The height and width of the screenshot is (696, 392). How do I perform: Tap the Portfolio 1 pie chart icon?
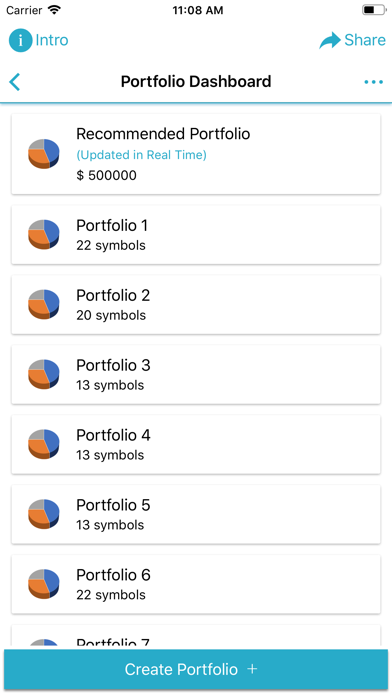pos(44,234)
